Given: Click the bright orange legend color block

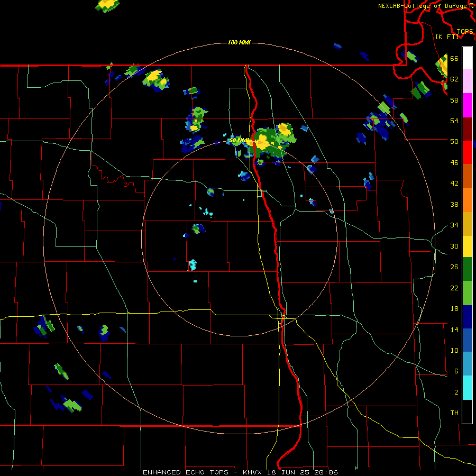Looking at the screenshot, I should click(467, 200).
